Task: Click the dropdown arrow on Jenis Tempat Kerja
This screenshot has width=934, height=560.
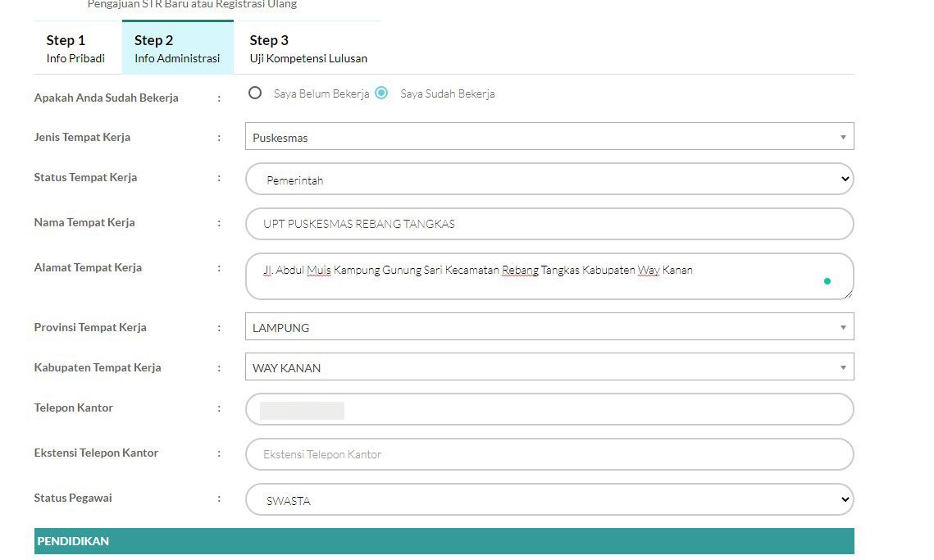Action: pyautogui.click(x=843, y=136)
